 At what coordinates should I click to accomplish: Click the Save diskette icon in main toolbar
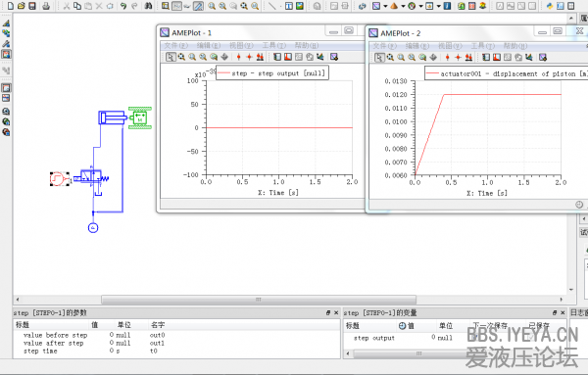[x=32, y=6]
